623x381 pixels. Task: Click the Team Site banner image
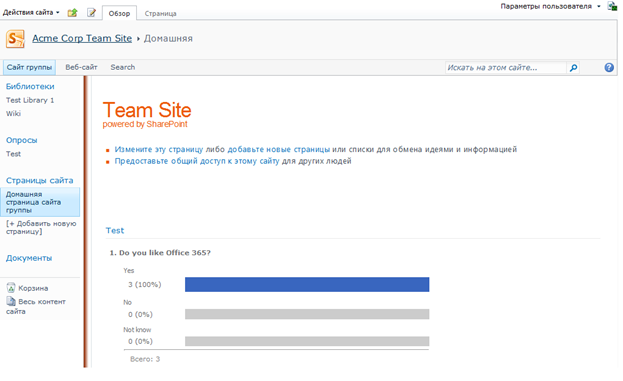pos(147,114)
